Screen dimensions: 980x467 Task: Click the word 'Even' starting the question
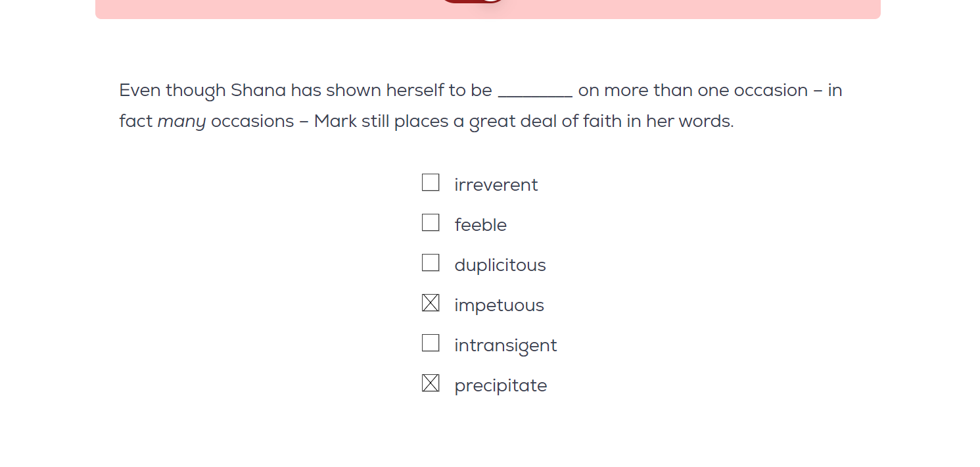[x=139, y=90]
